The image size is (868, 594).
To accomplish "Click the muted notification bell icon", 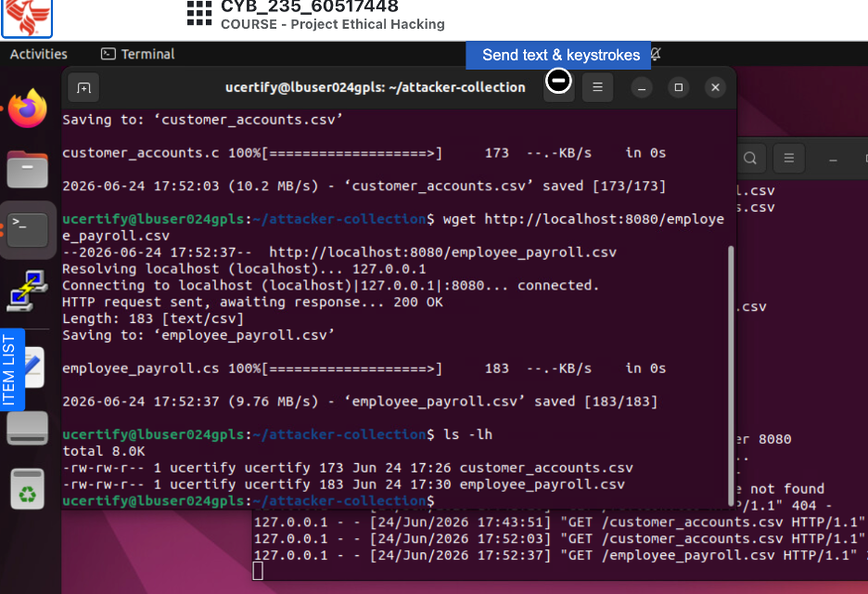I will pos(656,54).
